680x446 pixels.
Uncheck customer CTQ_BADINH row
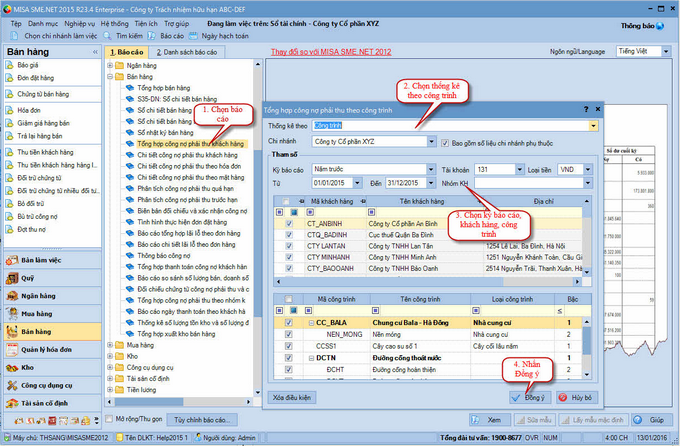289,235
